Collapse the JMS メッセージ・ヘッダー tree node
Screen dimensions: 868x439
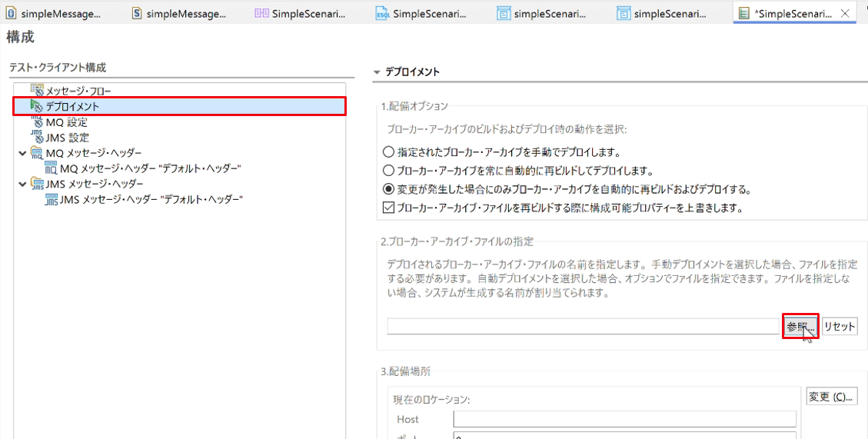[22, 184]
